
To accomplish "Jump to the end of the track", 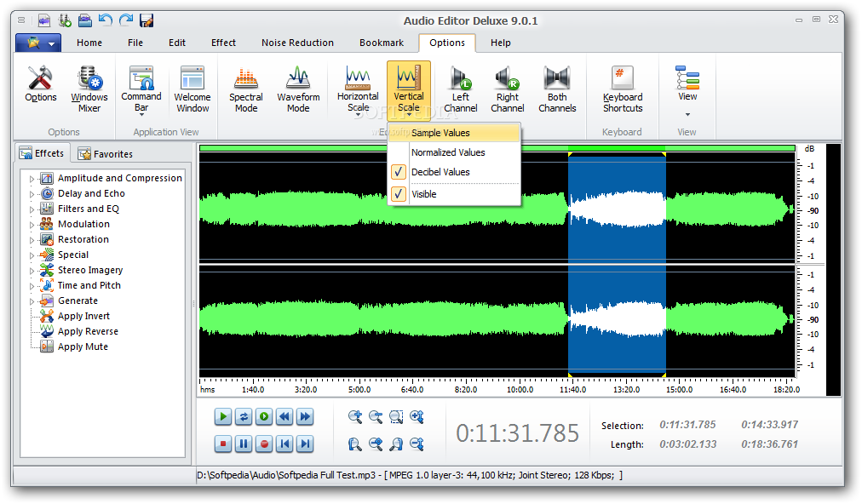I will (305, 444).
